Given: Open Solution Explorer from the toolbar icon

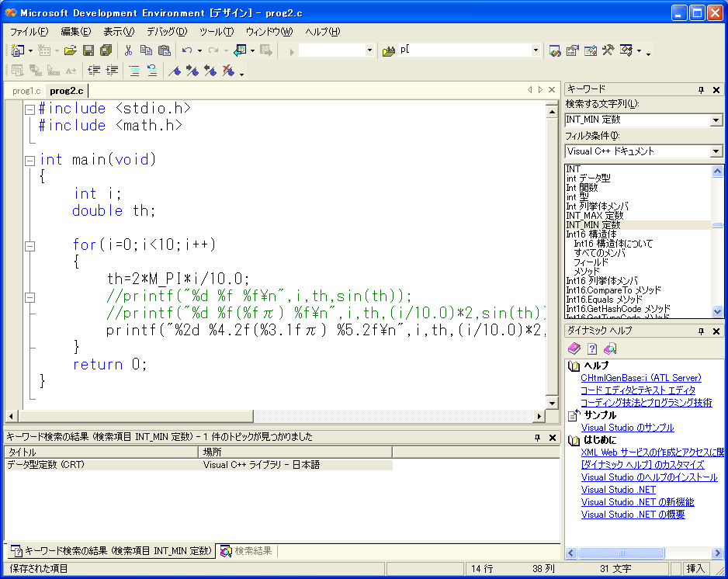Looking at the screenshot, I should tap(555, 50).
